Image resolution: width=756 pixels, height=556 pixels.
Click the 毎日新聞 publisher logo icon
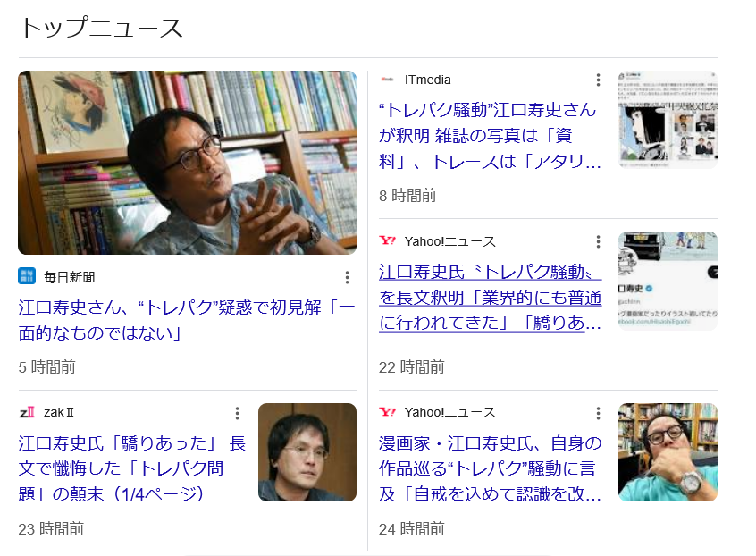point(27,276)
